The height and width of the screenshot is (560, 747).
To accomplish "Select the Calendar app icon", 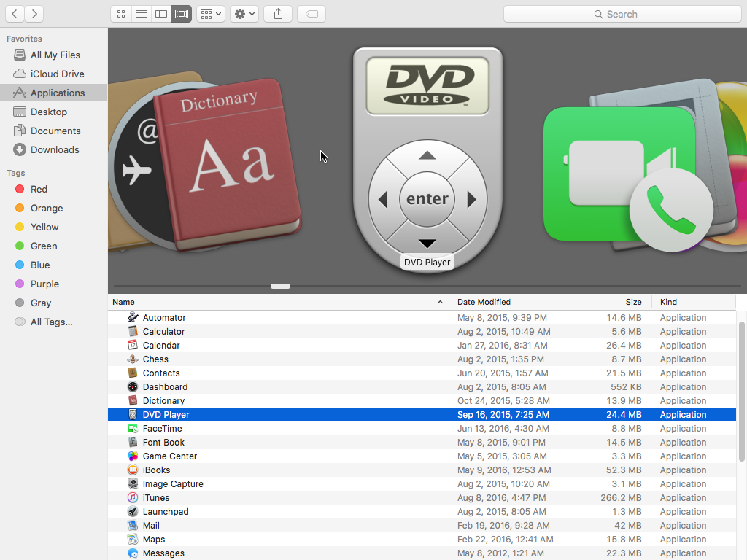I will tap(133, 345).
